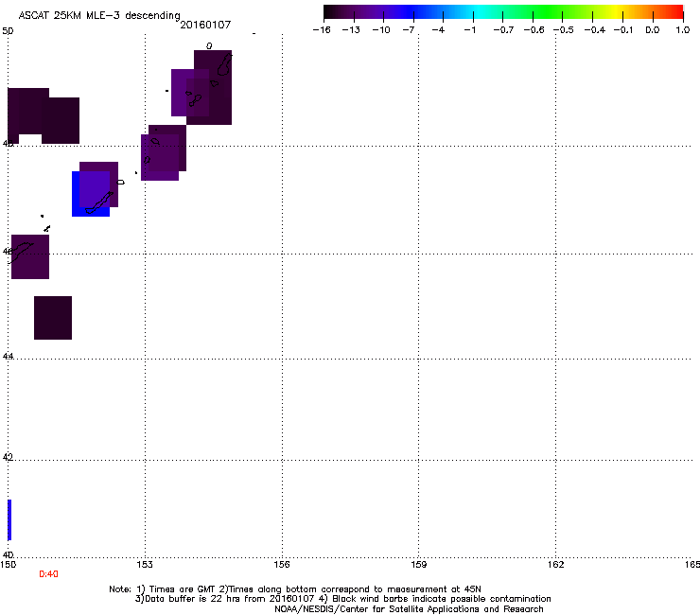700x615 pixels.
Task: Click the "1.0" color scale label
Action: point(683,30)
